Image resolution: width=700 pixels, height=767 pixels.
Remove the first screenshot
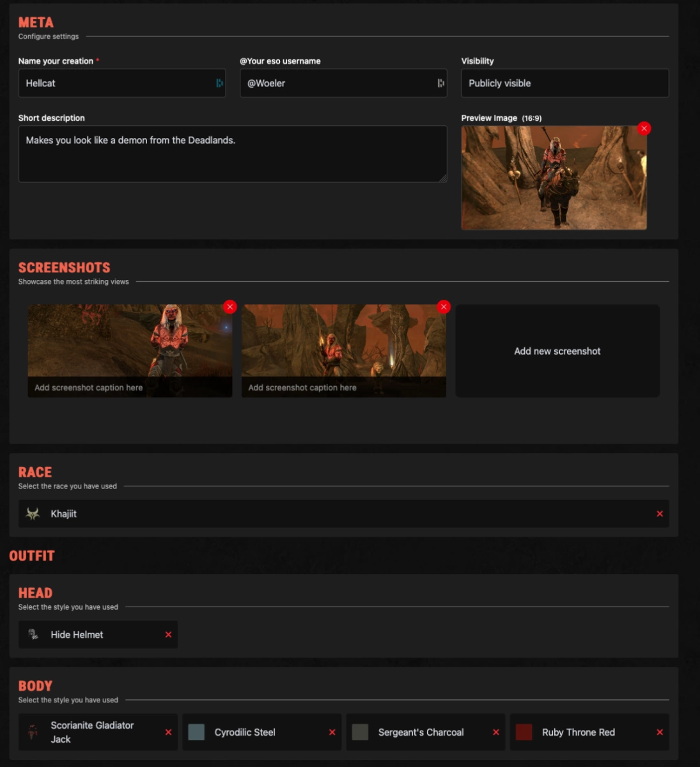point(229,307)
